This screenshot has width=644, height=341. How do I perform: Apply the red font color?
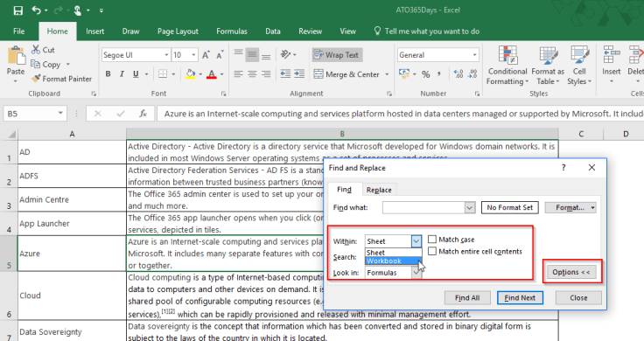[x=212, y=73]
